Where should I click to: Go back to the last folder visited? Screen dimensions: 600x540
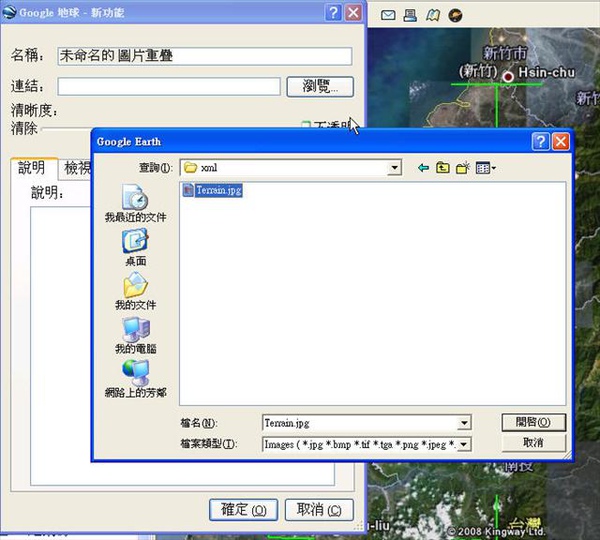[423, 168]
